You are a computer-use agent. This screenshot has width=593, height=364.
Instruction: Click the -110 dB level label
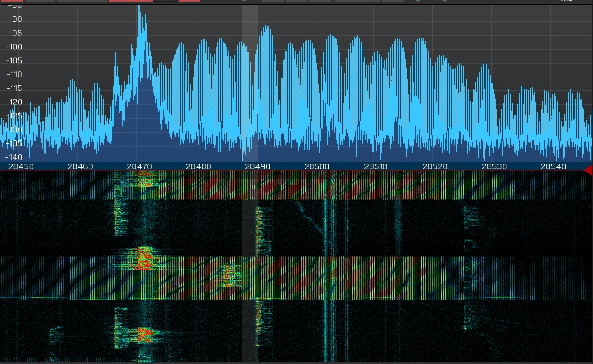click(13, 74)
